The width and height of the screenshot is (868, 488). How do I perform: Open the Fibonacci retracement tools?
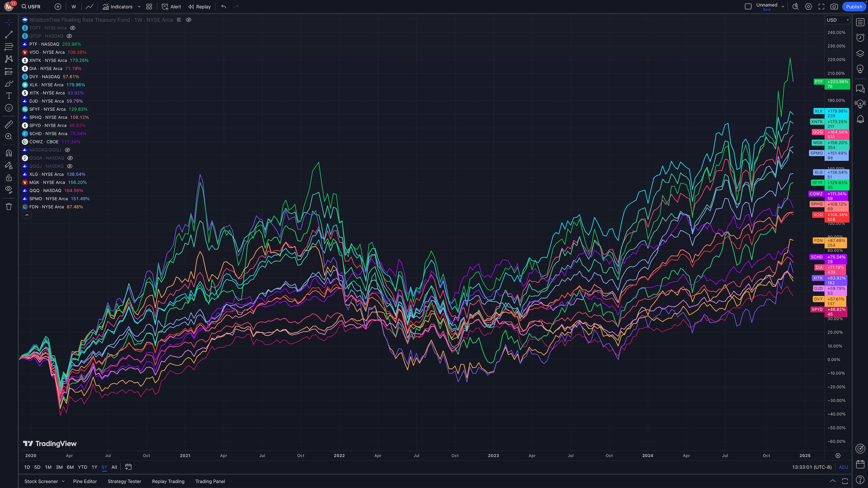(x=9, y=46)
